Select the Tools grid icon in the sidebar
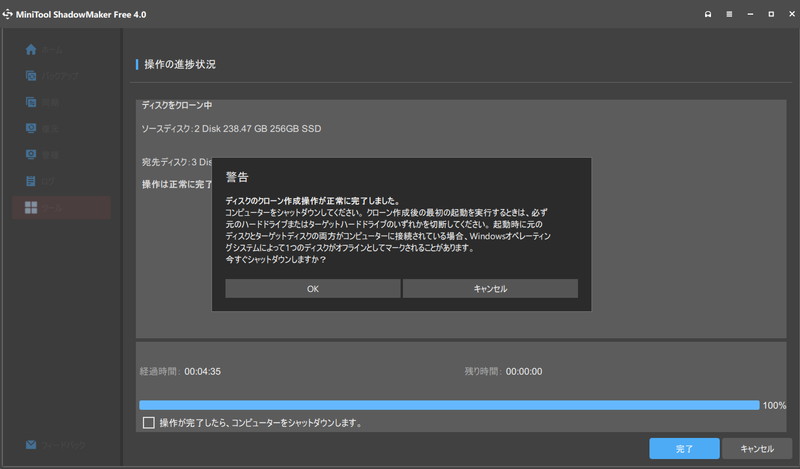Viewport: 800px width, 469px height. coord(31,208)
